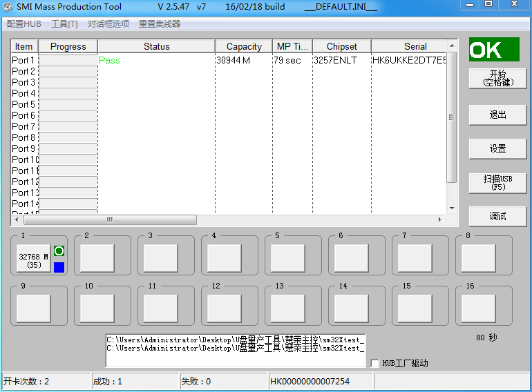Select the empty slot 9 button
This screenshot has height=392, width=532.
(x=34, y=308)
